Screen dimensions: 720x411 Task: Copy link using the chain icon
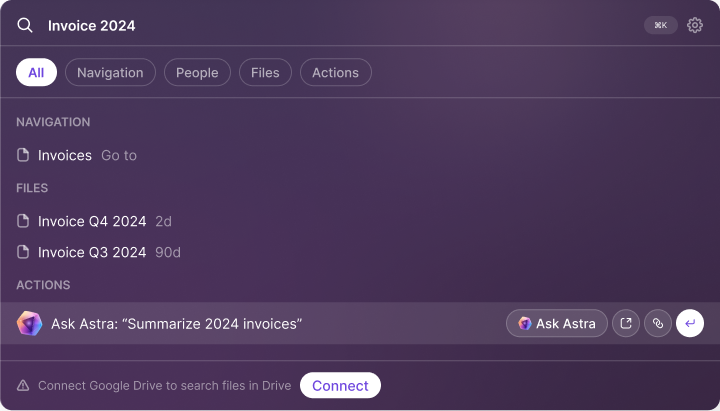point(658,323)
